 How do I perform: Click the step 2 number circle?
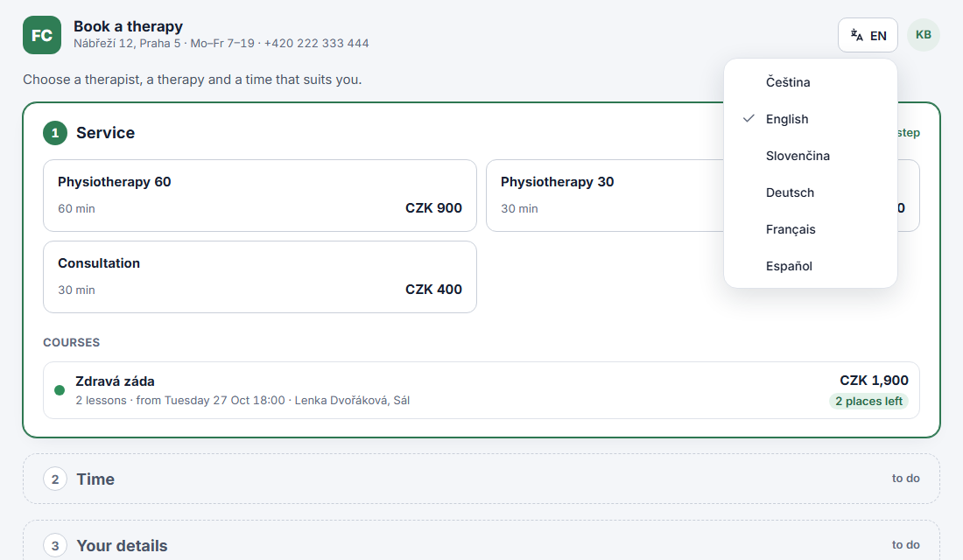(55, 479)
